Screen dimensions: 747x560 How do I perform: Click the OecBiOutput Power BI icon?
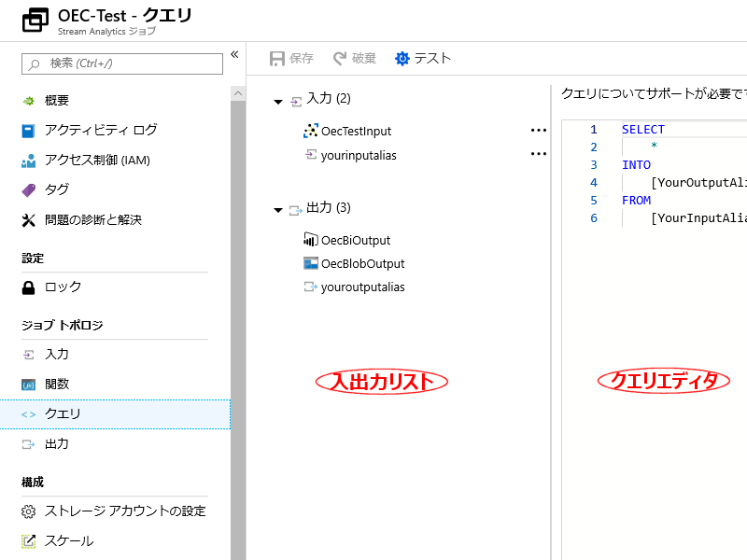pyautogui.click(x=311, y=239)
